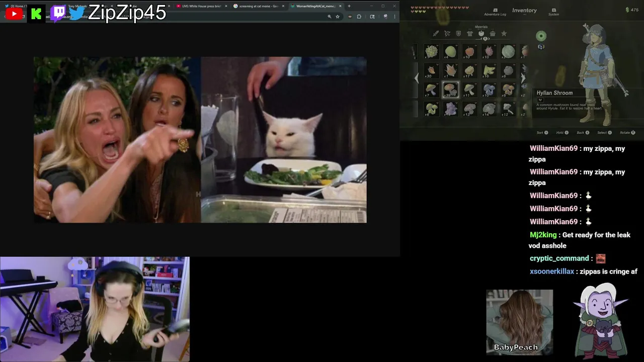Select the yellow bananas item x16

pos(489,70)
